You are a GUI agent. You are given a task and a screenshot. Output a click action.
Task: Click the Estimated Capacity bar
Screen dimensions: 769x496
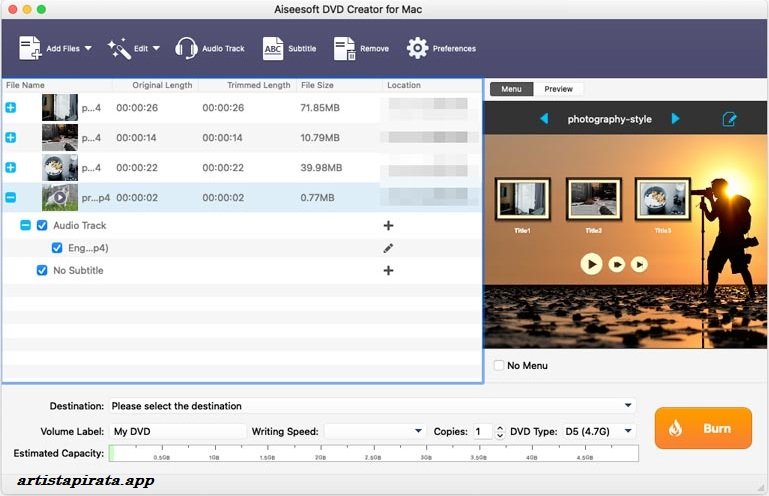click(x=374, y=453)
